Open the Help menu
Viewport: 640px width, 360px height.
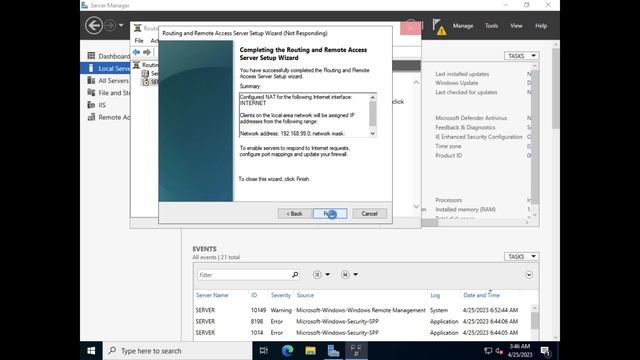click(541, 26)
